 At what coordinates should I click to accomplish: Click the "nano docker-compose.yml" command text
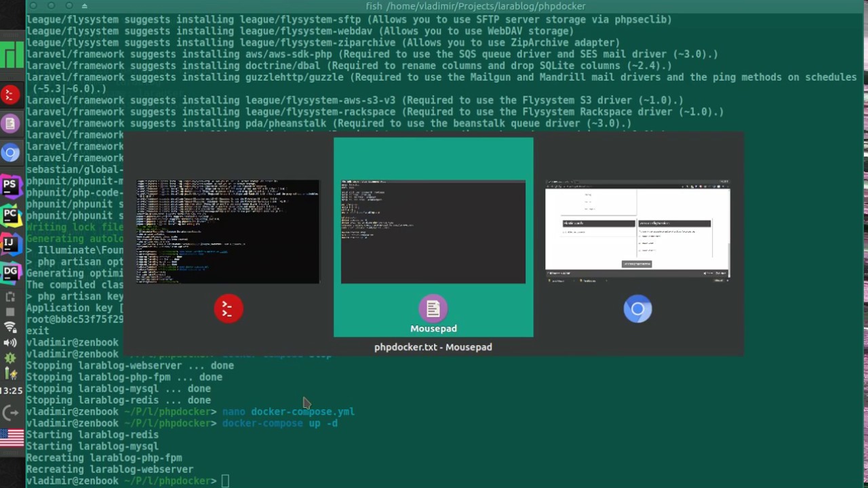point(288,412)
